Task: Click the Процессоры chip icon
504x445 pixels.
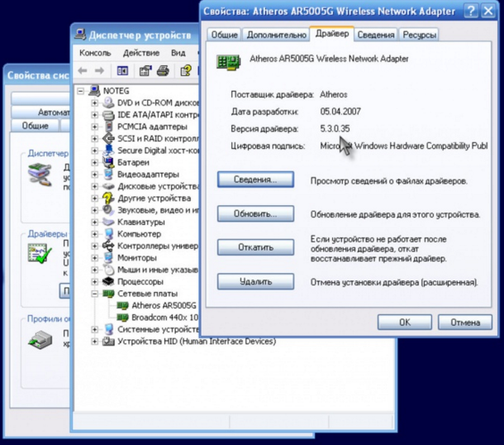Action: 108,281
